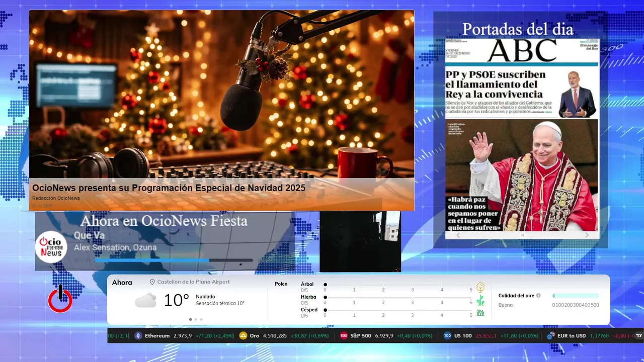The height and width of the screenshot is (362, 644).
Task: Click the Hierba 0/5 pollen label
Action: [308, 300]
